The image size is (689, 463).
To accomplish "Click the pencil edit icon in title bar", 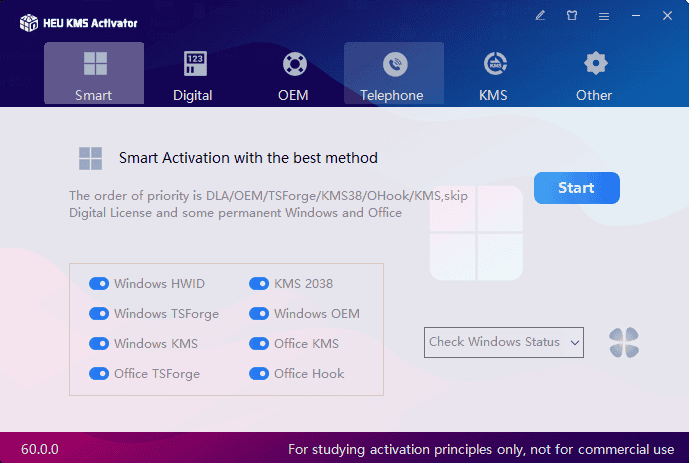I will [x=540, y=16].
